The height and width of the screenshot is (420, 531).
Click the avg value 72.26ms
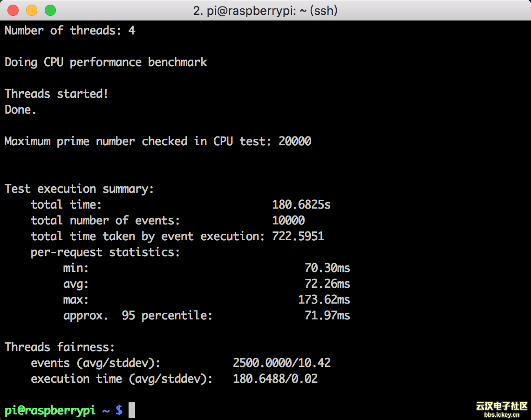coord(327,284)
